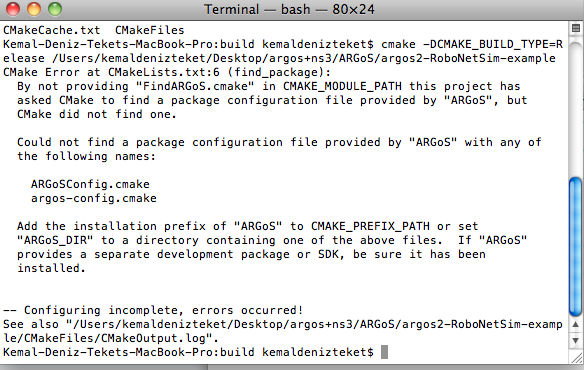Zoom the Terminal window with green button
The height and width of the screenshot is (370, 584).
(55, 9)
